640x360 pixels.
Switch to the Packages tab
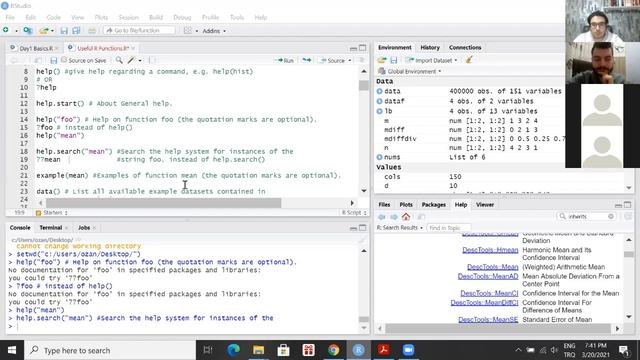(x=433, y=205)
